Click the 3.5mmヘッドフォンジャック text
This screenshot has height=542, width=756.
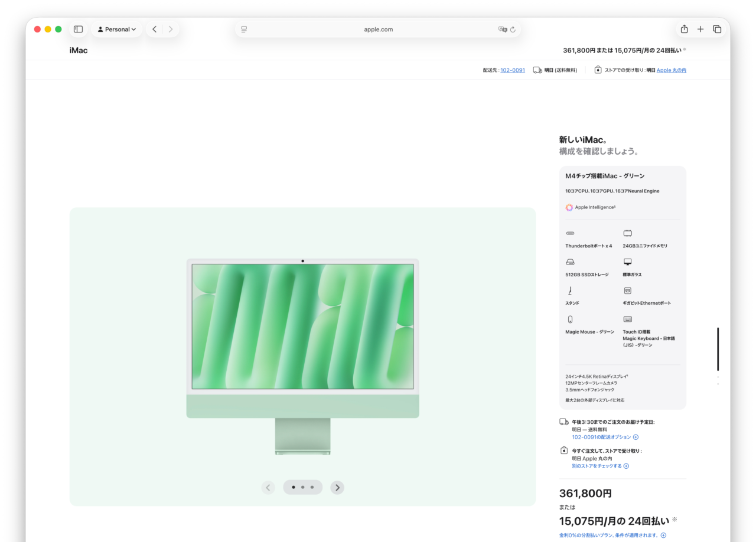tap(589, 390)
